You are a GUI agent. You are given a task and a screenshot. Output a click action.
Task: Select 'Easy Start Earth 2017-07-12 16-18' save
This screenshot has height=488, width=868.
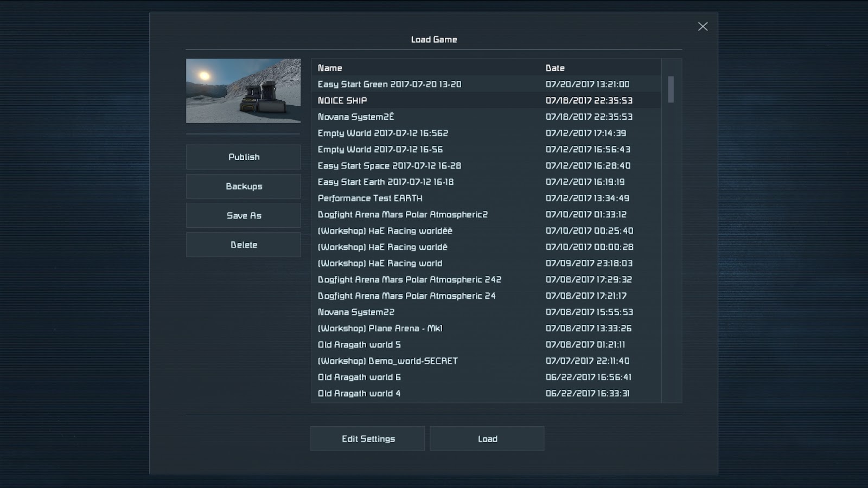pos(486,182)
